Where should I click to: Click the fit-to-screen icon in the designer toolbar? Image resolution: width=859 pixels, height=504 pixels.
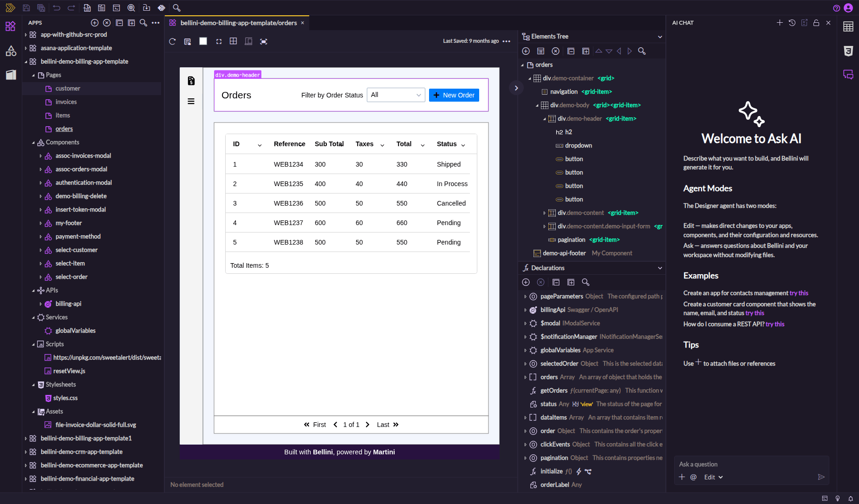[x=264, y=41]
